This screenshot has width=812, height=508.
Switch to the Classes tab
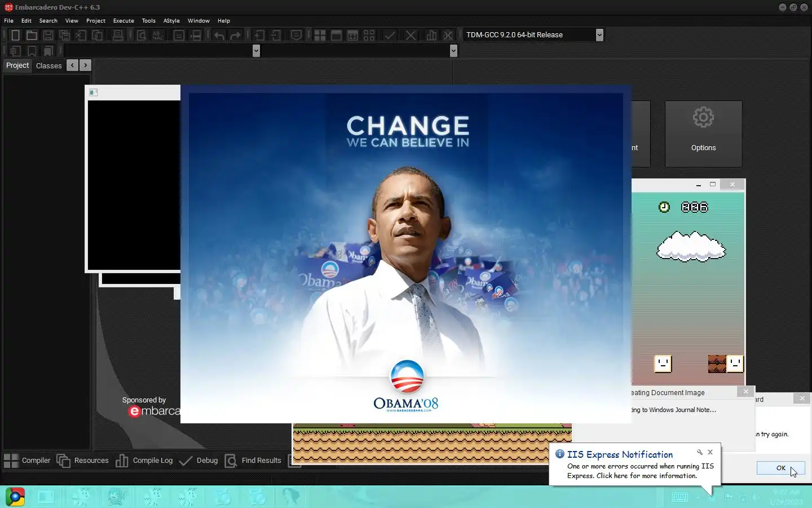tap(48, 66)
